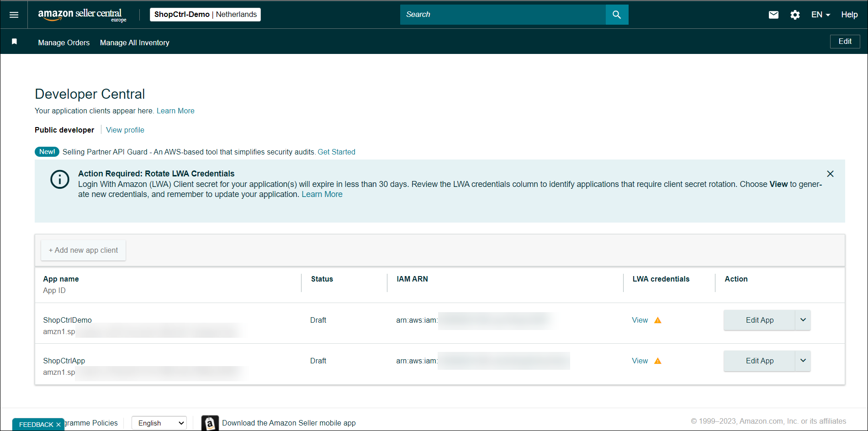Open the hamburger main menu
868x431 pixels.
[x=14, y=15]
